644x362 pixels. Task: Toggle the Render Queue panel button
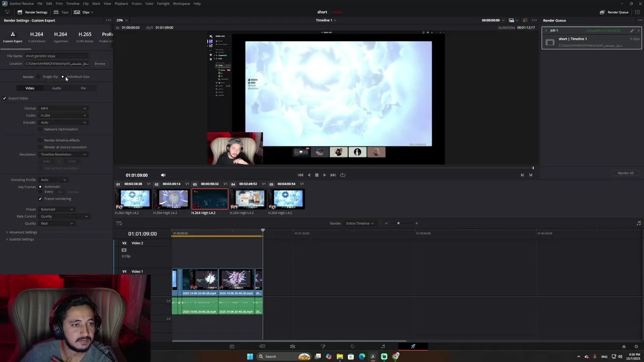[x=614, y=12]
